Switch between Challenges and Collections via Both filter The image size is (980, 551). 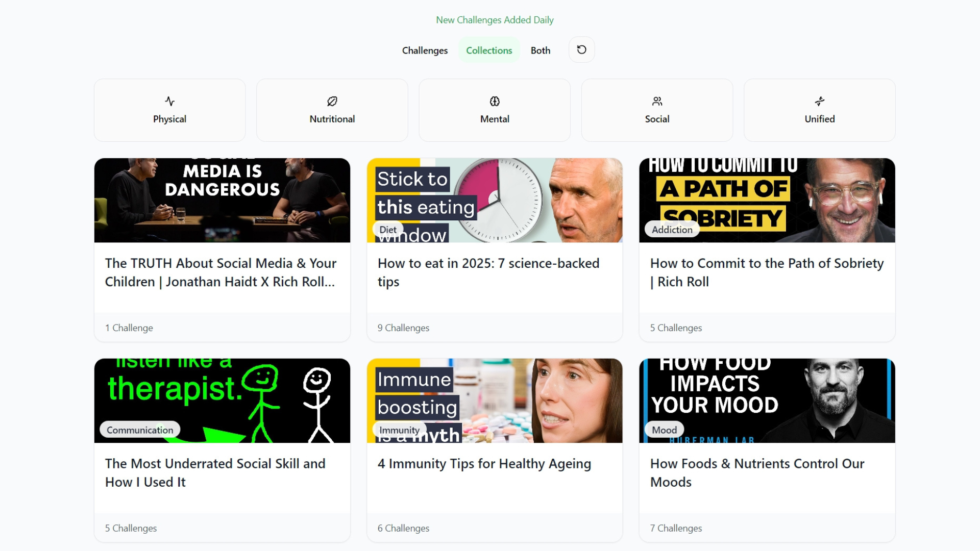click(540, 50)
